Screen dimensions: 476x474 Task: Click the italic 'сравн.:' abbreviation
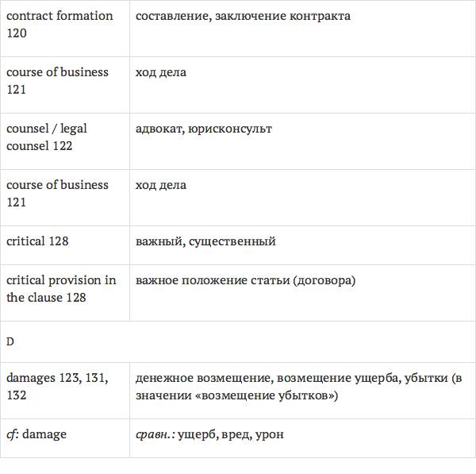[155, 434]
